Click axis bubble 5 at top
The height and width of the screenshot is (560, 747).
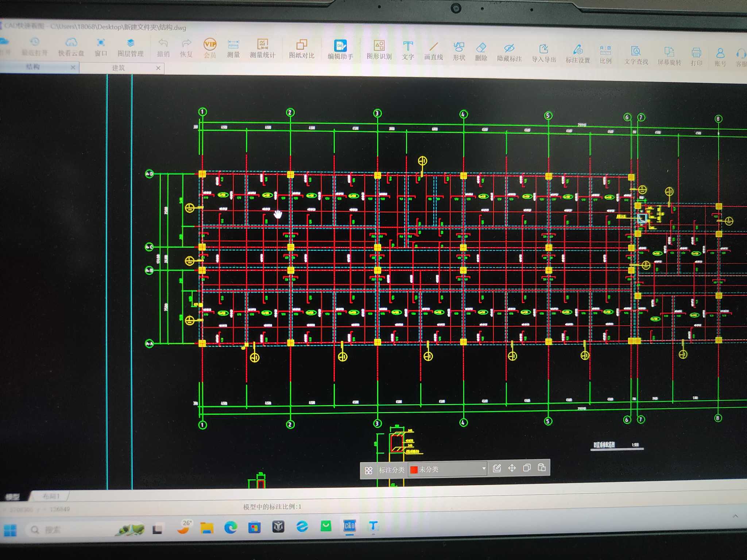point(548,116)
